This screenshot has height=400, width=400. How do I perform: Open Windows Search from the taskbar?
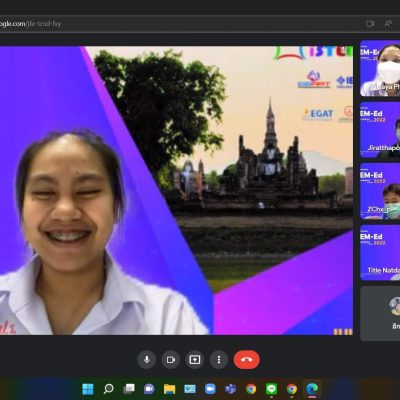108,389
